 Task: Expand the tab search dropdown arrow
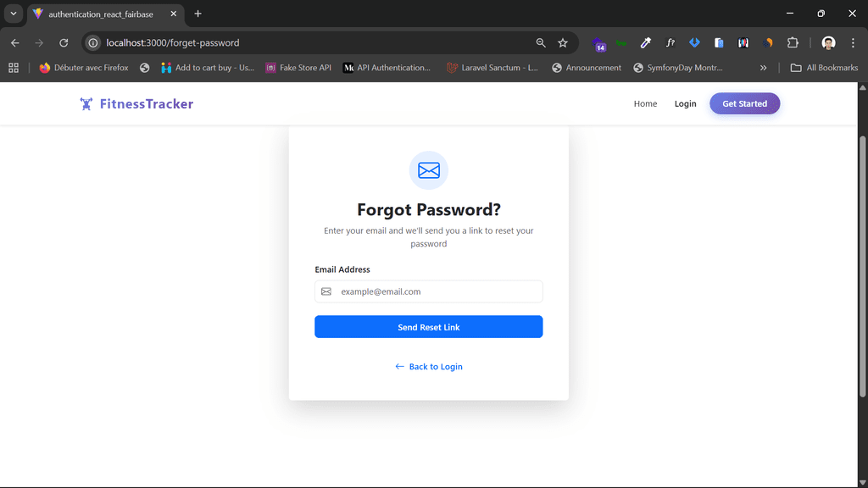click(x=14, y=14)
